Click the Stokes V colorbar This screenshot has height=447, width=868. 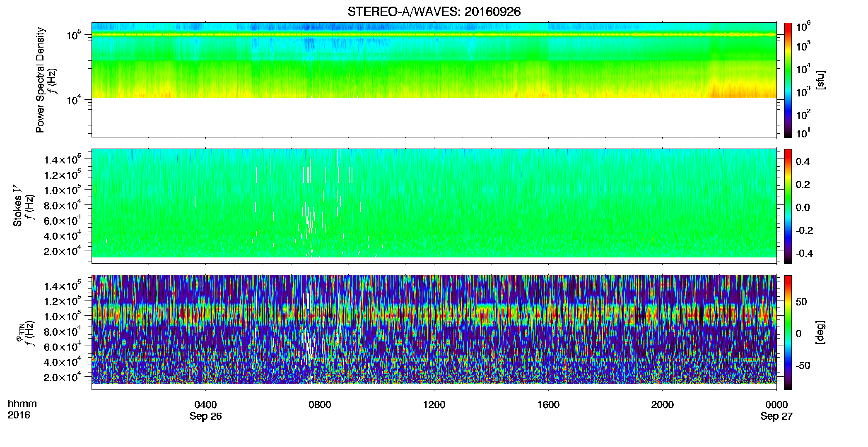click(788, 206)
